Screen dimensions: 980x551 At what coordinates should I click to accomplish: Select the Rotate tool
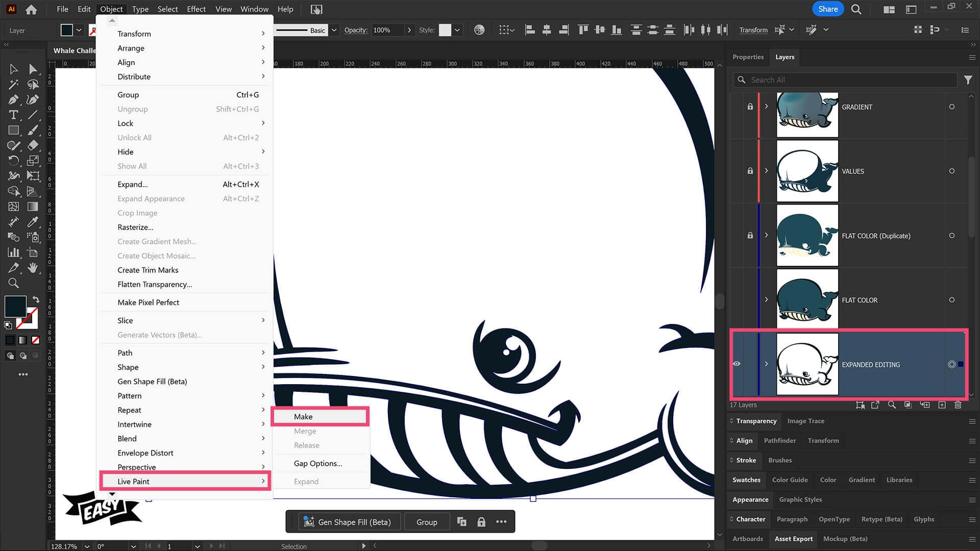pyautogui.click(x=14, y=161)
